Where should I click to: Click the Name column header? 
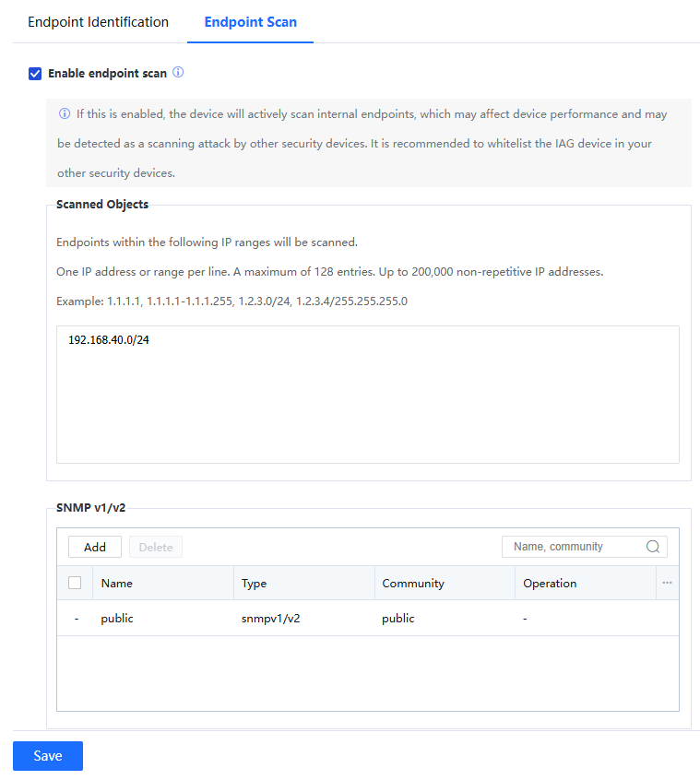[x=117, y=584]
